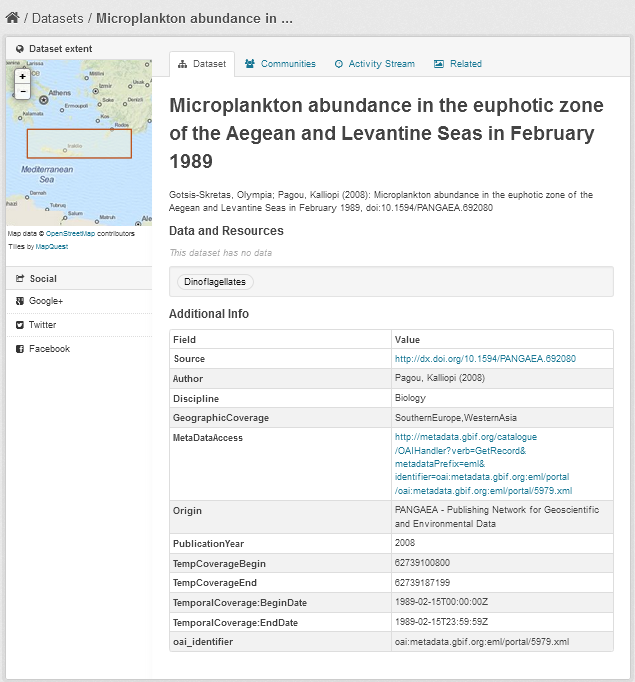Go to the Related tab

coord(458,64)
